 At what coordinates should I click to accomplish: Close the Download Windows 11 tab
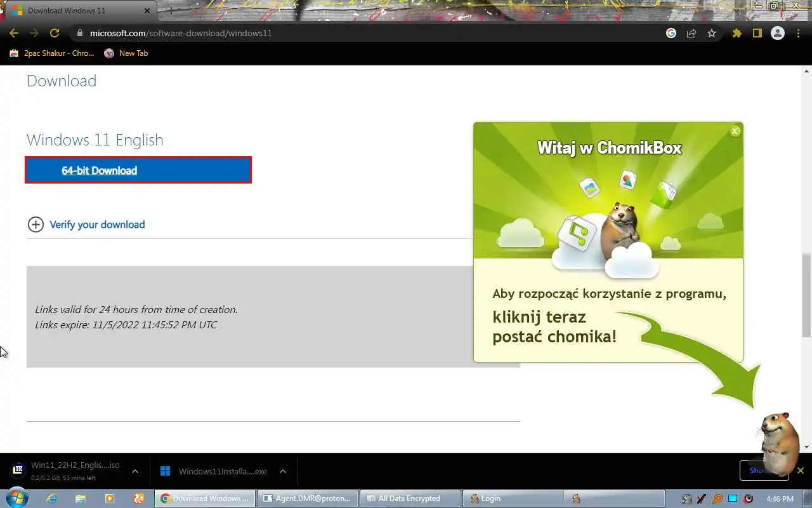[x=148, y=11]
